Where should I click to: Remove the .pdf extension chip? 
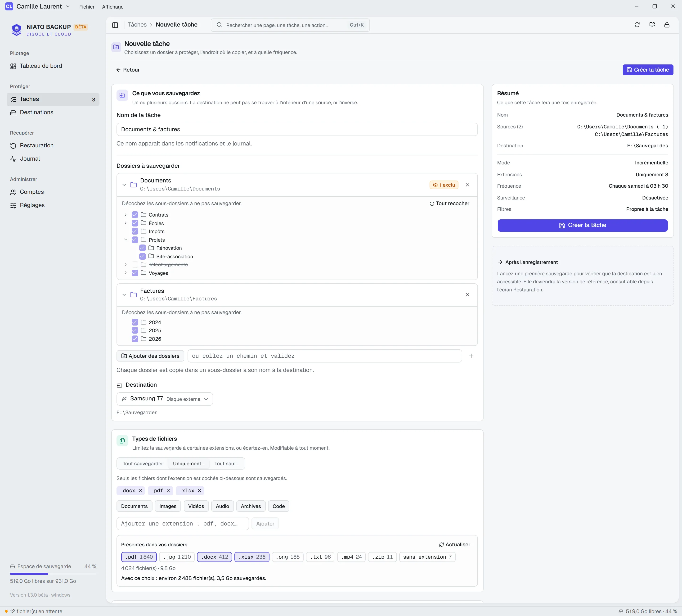pyautogui.click(x=168, y=490)
